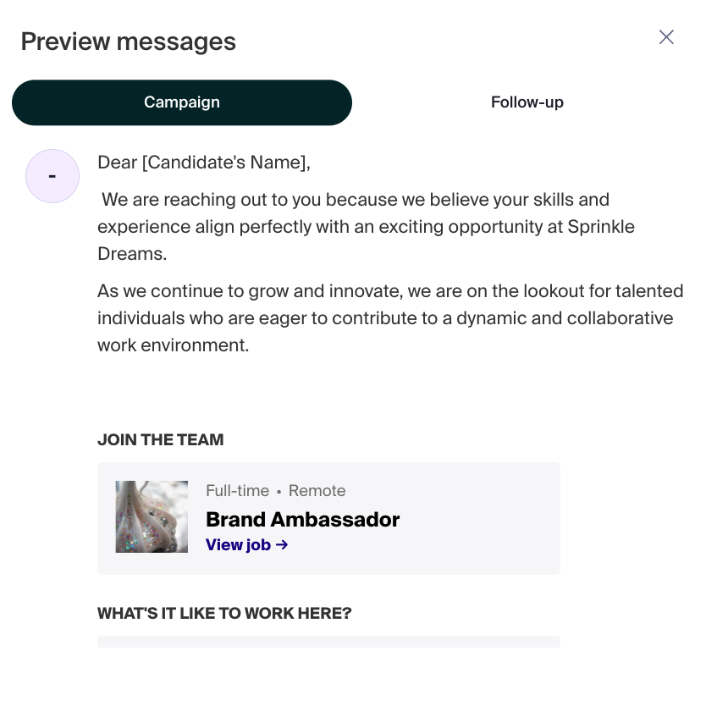Expand the JOIN THE TEAM section
Screen dimensions: 706x728
click(x=160, y=440)
